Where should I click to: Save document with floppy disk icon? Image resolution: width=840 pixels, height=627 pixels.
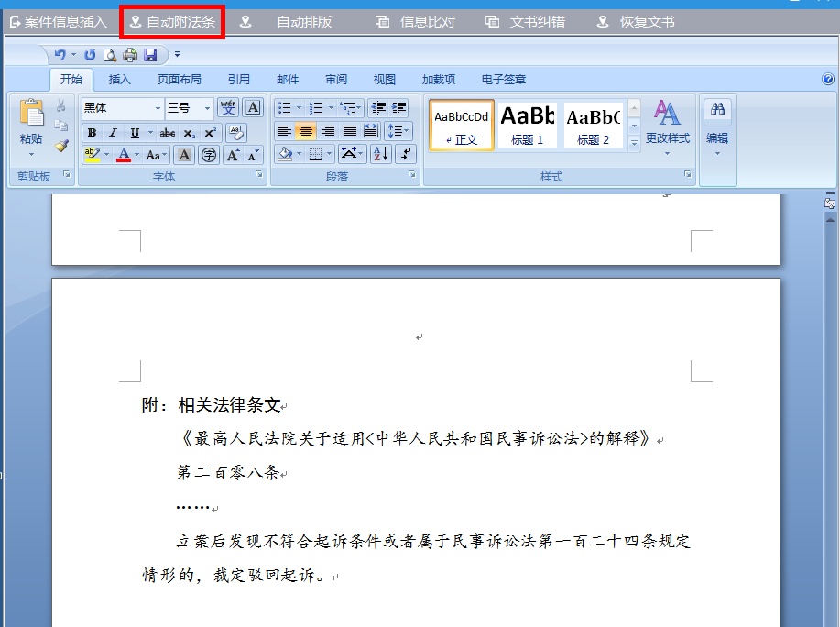[x=150, y=55]
